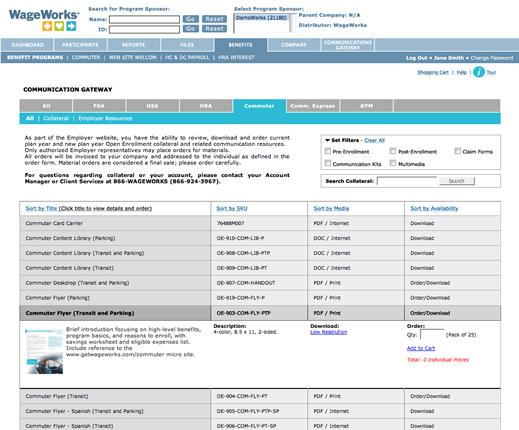Click the Search collateral button

[457, 181]
